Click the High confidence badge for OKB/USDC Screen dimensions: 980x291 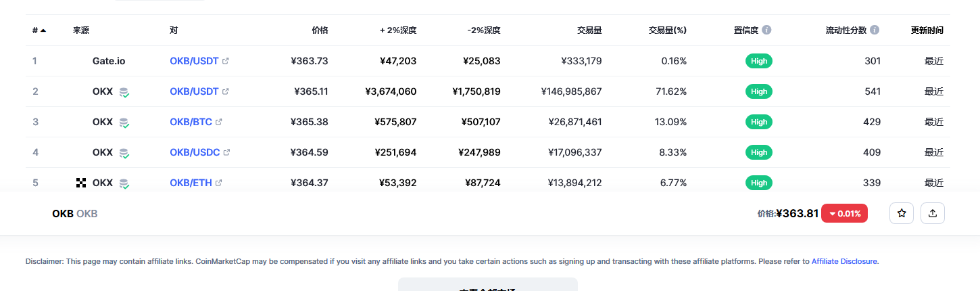pyautogui.click(x=759, y=153)
